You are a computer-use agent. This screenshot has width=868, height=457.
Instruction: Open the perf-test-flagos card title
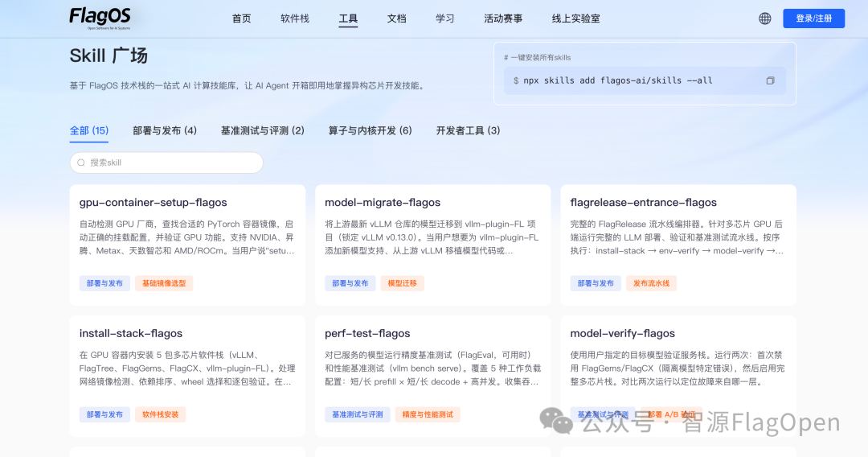[x=367, y=333]
